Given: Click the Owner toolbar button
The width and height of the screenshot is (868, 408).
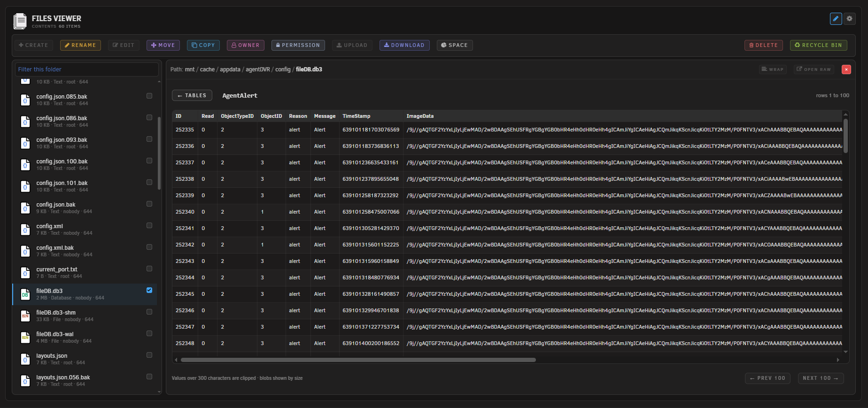Looking at the screenshot, I should (246, 45).
